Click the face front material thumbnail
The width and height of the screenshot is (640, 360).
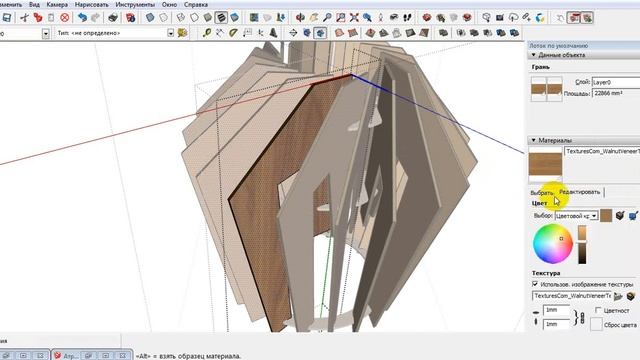(539, 89)
